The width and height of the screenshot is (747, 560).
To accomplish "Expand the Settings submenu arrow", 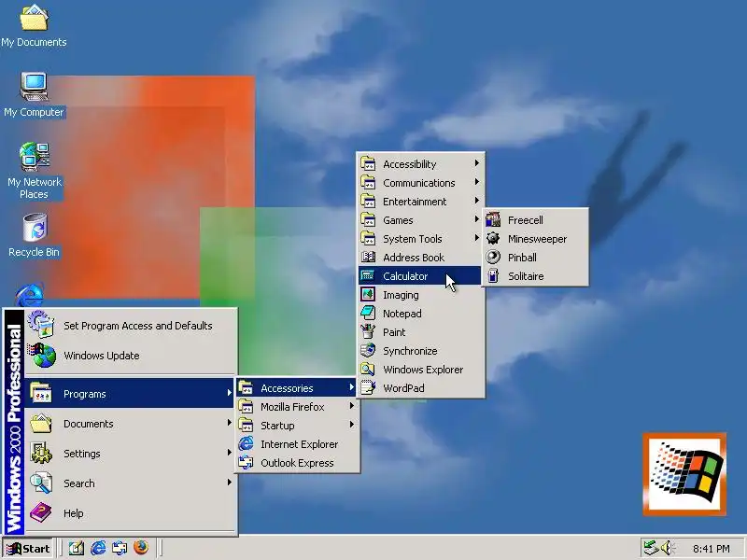I will click(x=229, y=453).
